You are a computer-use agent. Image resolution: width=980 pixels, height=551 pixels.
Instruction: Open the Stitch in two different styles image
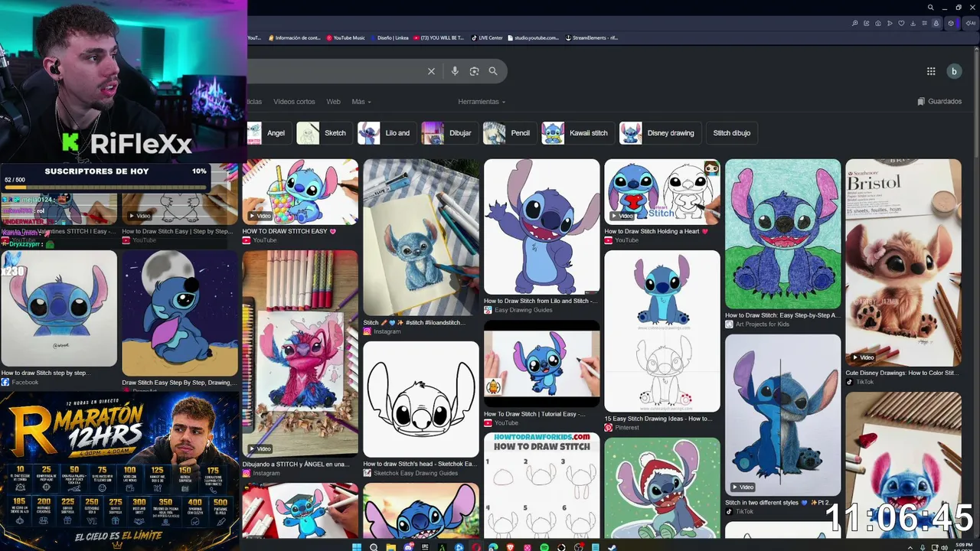point(783,415)
